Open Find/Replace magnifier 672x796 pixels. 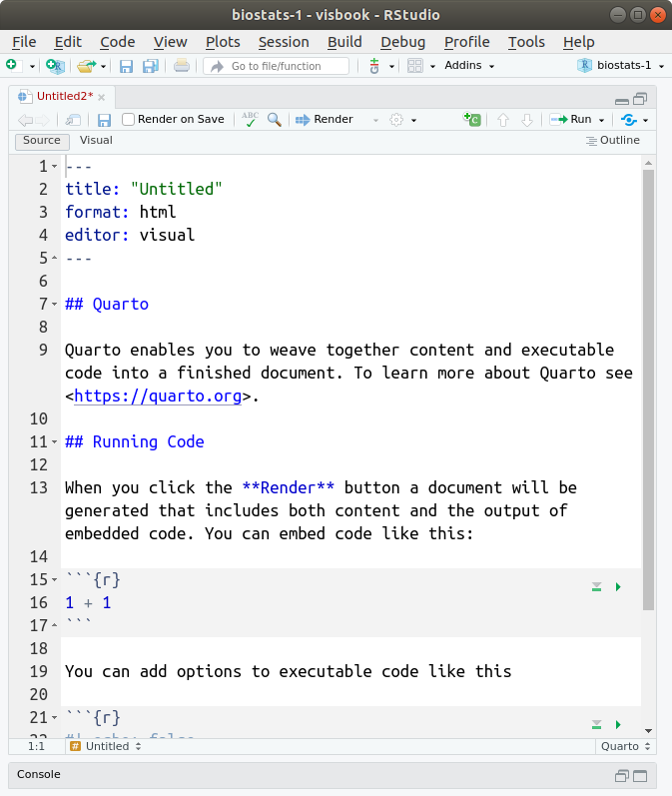point(275,120)
